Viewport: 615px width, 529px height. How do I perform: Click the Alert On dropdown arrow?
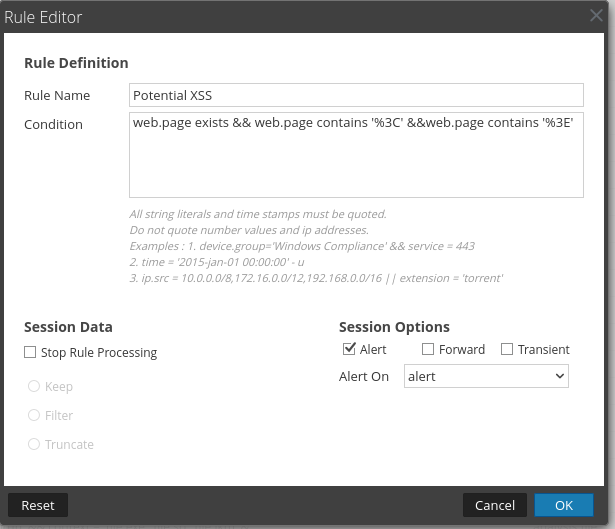(558, 376)
